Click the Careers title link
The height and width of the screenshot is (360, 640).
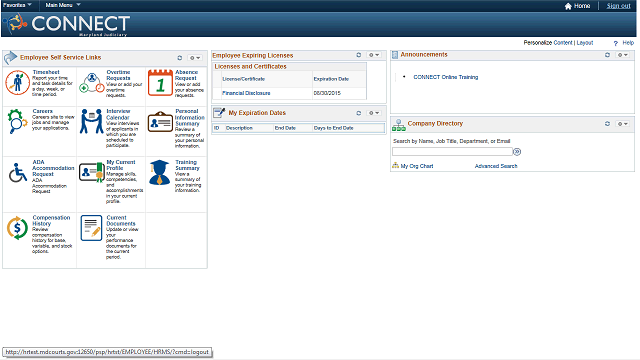click(42, 111)
